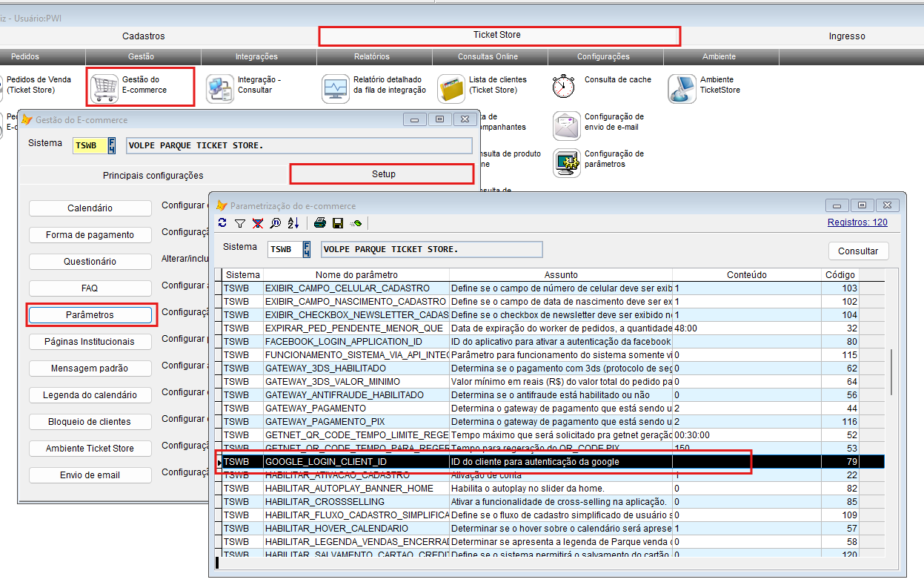
Task: Switch to the Setup tab
Action: [x=382, y=174]
